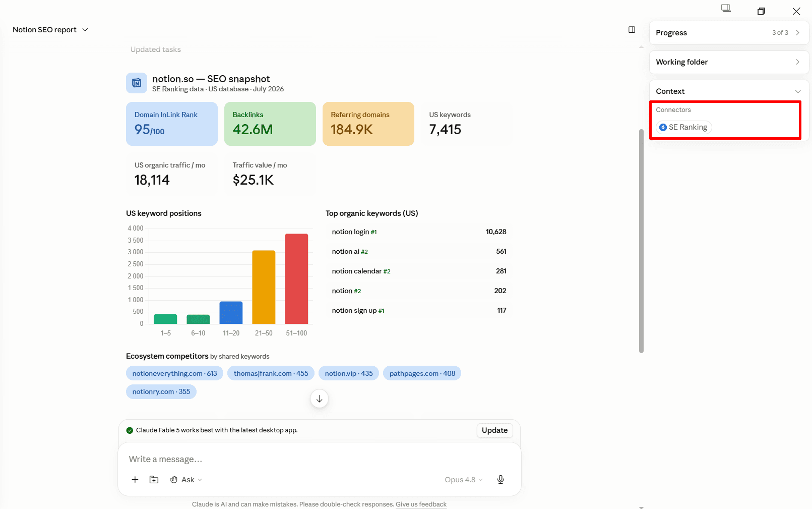Open the Ask mode dropdown

(x=186, y=480)
